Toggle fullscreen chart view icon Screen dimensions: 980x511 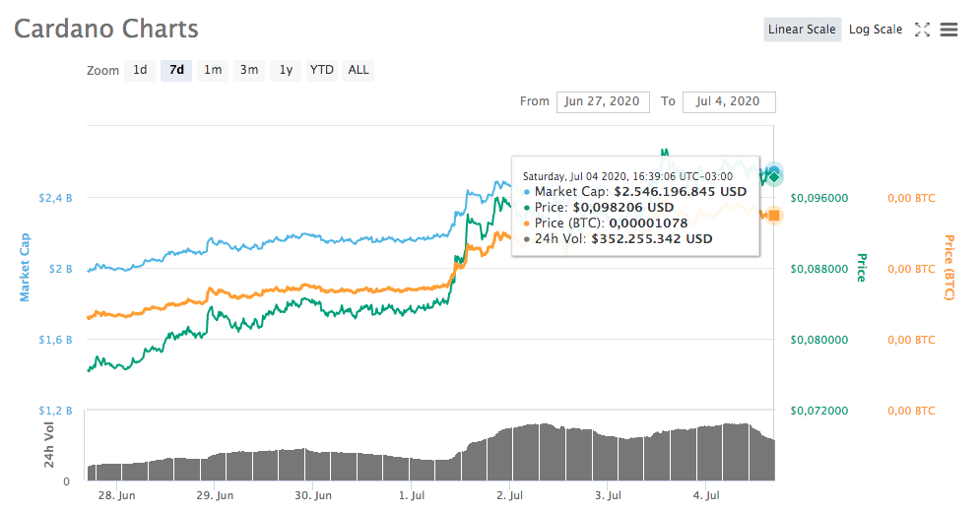coord(922,30)
